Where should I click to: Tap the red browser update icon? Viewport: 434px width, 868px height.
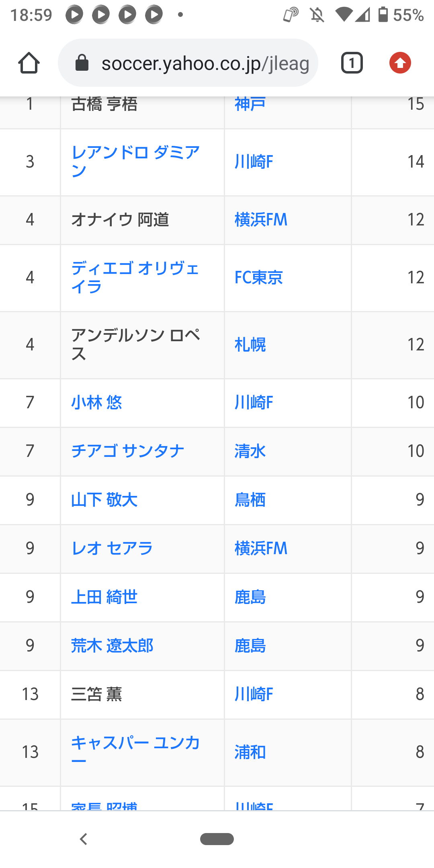coord(400,63)
